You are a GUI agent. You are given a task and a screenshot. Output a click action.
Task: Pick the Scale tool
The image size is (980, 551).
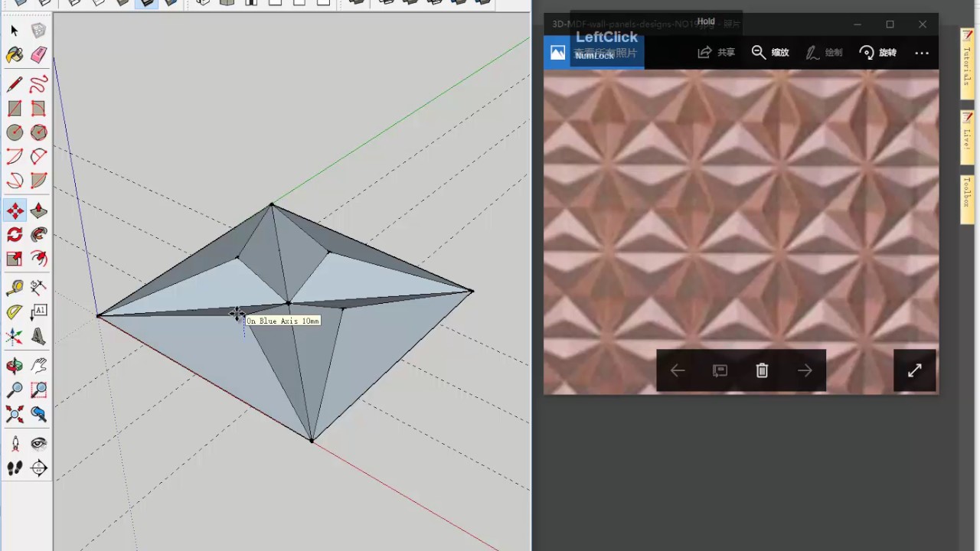[x=15, y=259]
